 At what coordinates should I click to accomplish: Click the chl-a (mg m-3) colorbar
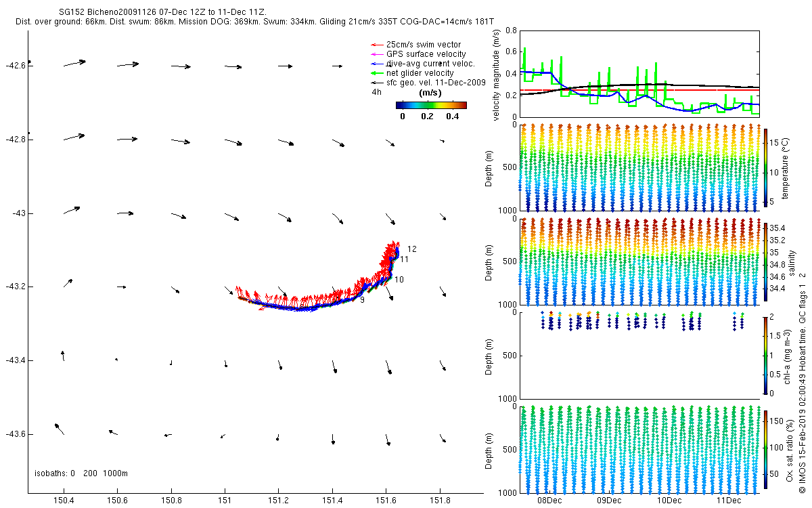[x=767, y=354]
